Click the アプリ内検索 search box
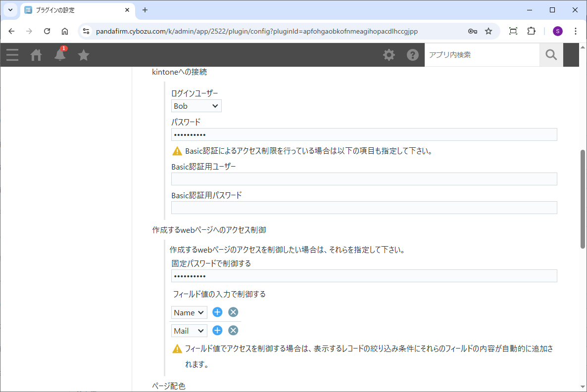This screenshot has height=392, width=587. 482,55
